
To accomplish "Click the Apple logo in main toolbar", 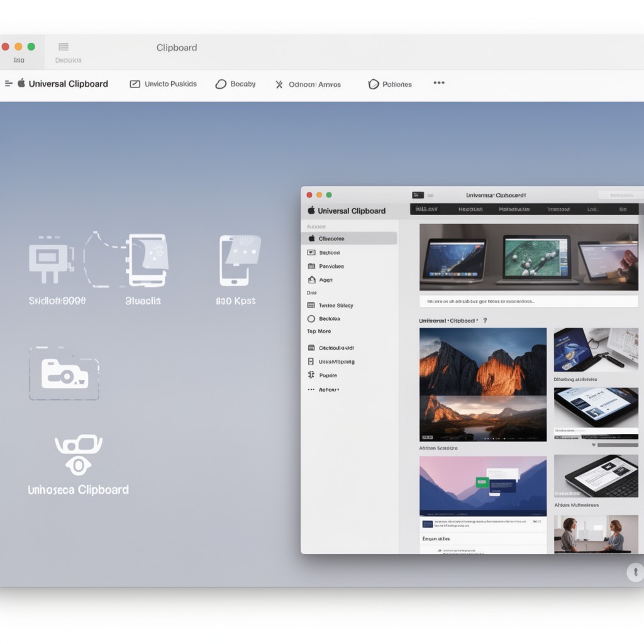I will point(21,83).
